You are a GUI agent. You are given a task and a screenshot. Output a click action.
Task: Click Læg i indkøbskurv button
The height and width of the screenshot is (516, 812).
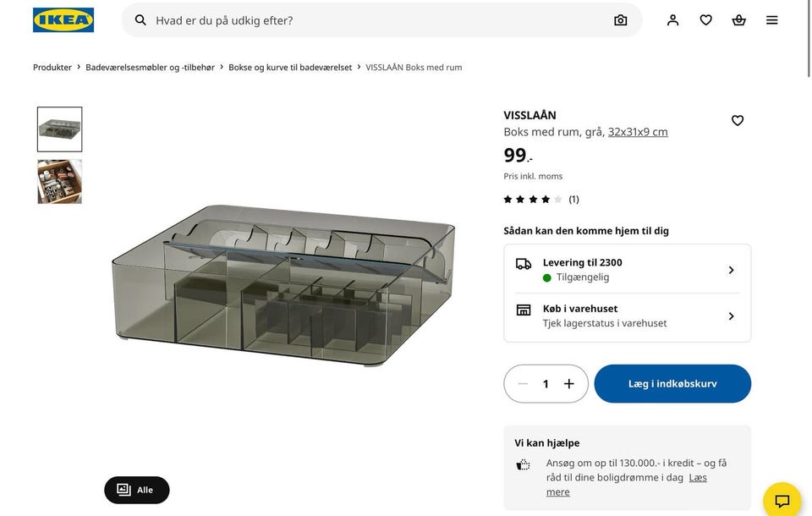point(672,384)
